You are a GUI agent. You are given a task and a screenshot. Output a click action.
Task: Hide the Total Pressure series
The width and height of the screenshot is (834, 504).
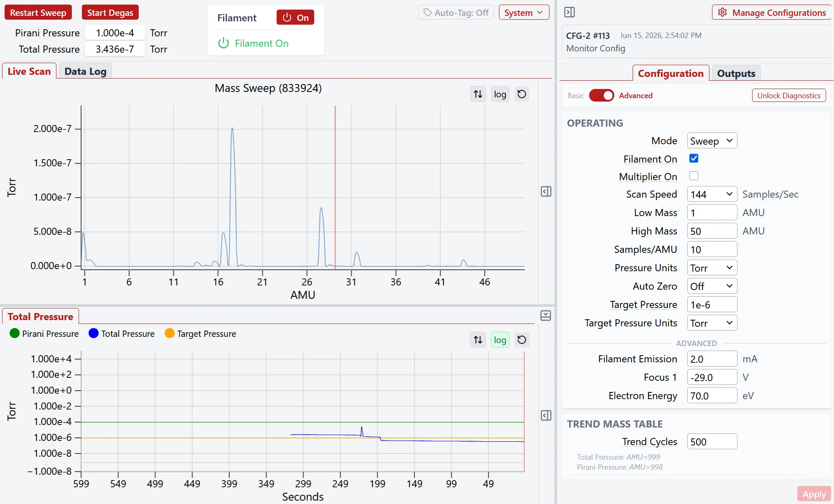click(122, 333)
